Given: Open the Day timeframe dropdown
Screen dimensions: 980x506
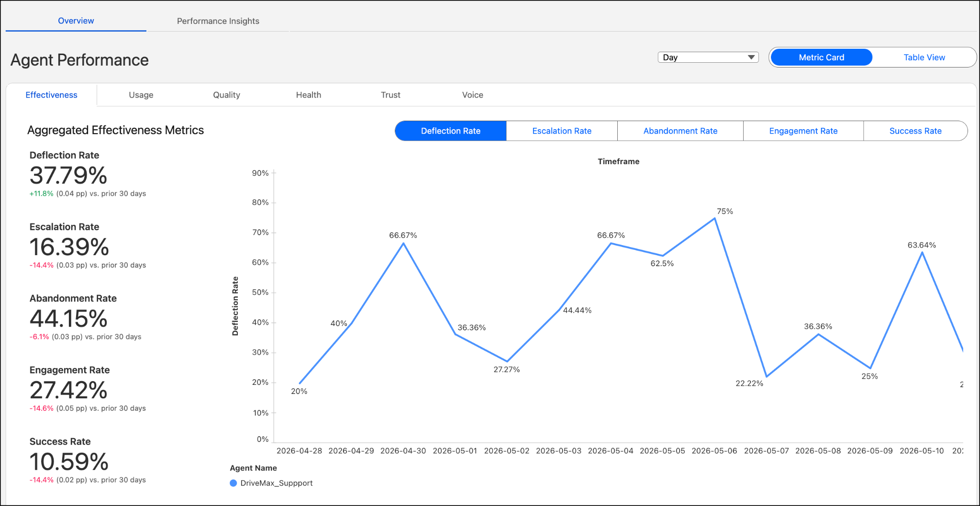Looking at the screenshot, I should [x=708, y=57].
